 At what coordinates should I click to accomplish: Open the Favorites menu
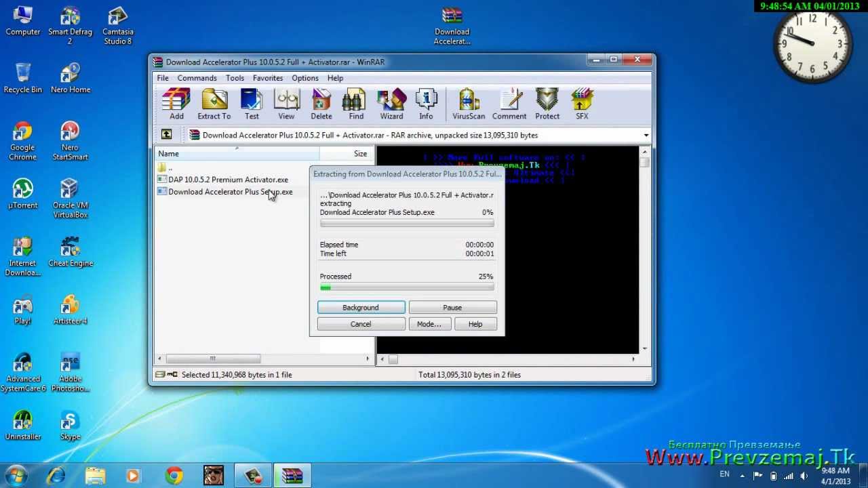[267, 78]
